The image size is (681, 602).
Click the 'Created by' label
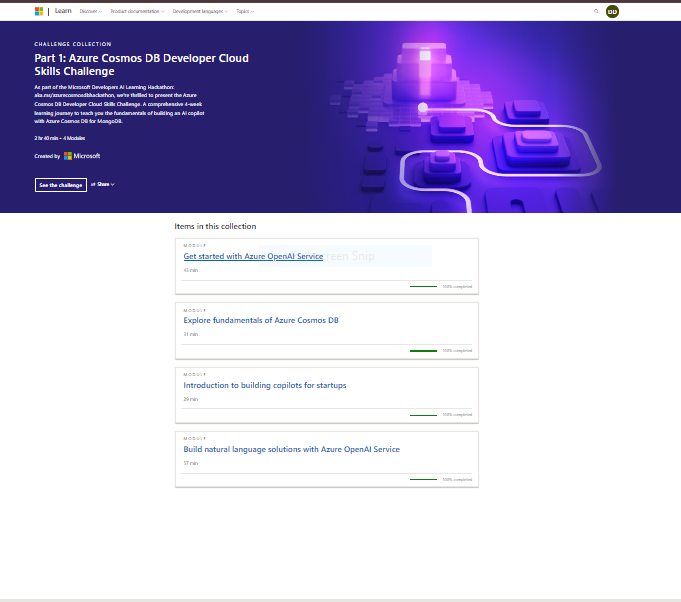click(x=47, y=156)
